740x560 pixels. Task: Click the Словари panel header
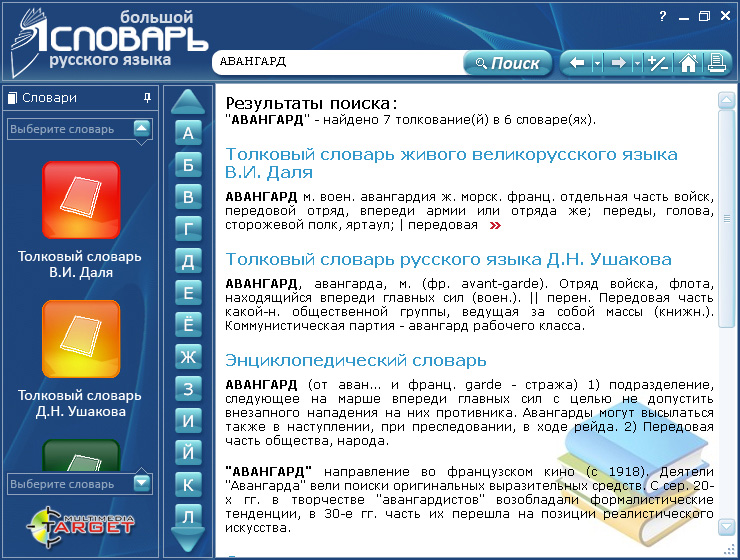(x=80, y=98)
